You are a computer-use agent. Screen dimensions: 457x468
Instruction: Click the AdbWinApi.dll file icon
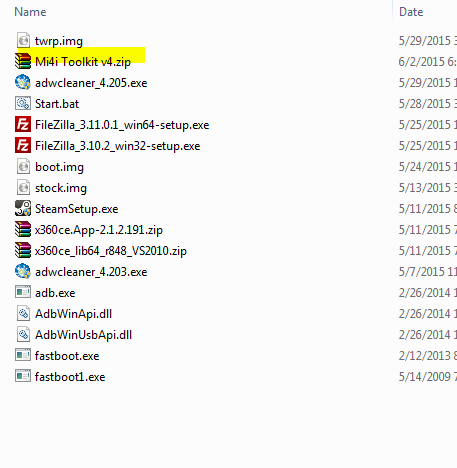coord(23,313)
